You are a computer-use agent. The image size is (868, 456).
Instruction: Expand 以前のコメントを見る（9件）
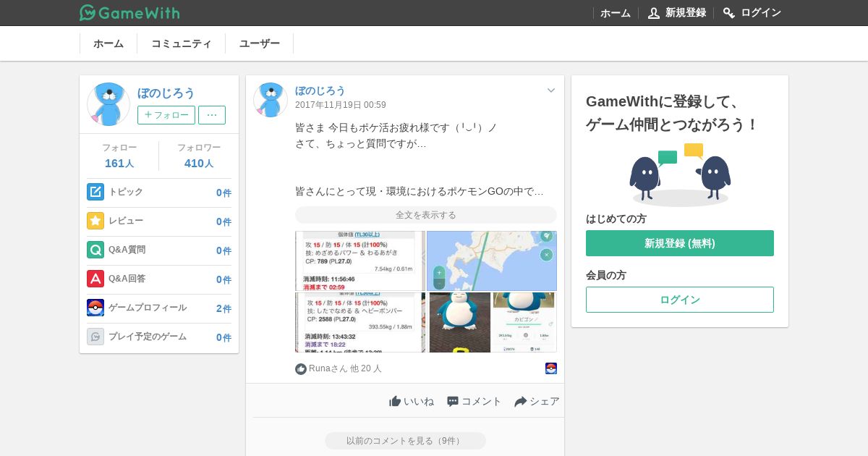pos(405,441)
